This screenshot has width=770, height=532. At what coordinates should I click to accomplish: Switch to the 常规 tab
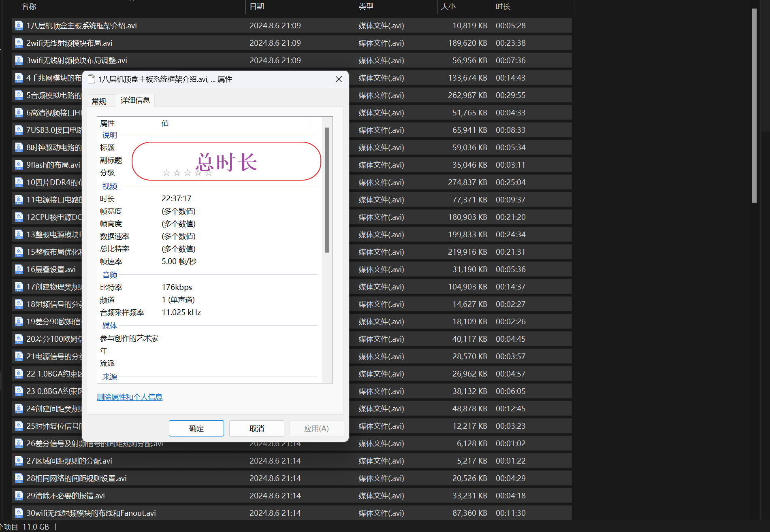point(99,101)
